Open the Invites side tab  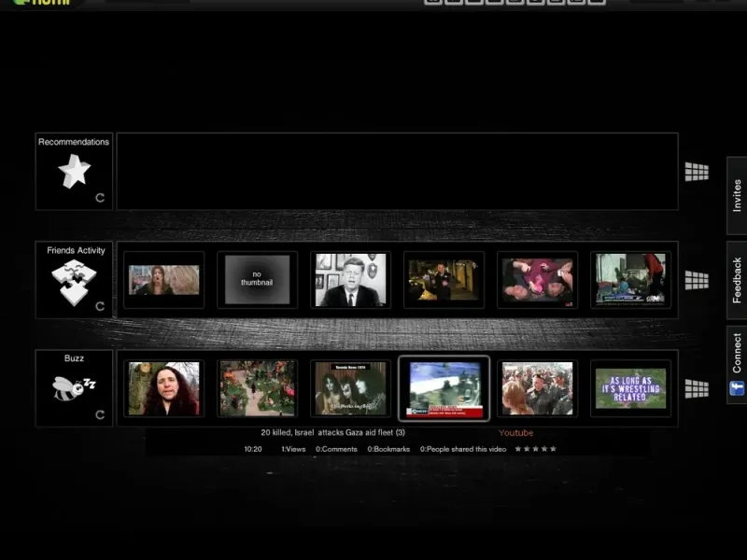[737, 195]
